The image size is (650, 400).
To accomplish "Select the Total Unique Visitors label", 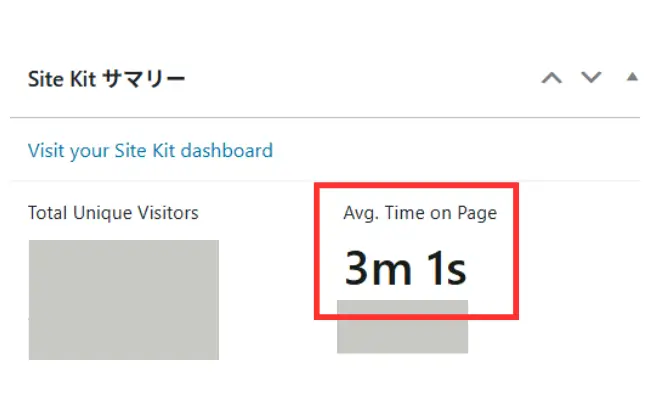I will tap(113, 213).
